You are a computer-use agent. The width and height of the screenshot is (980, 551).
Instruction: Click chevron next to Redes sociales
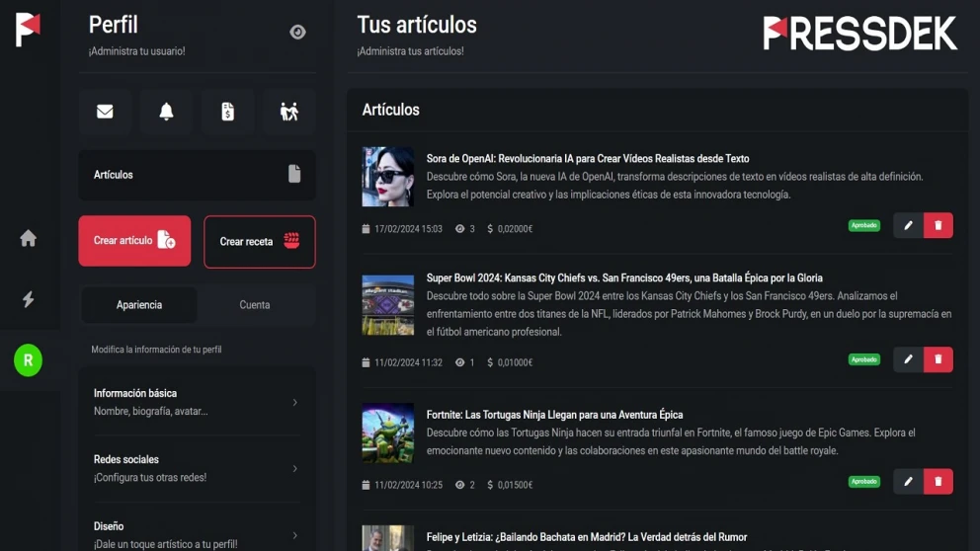295,468
